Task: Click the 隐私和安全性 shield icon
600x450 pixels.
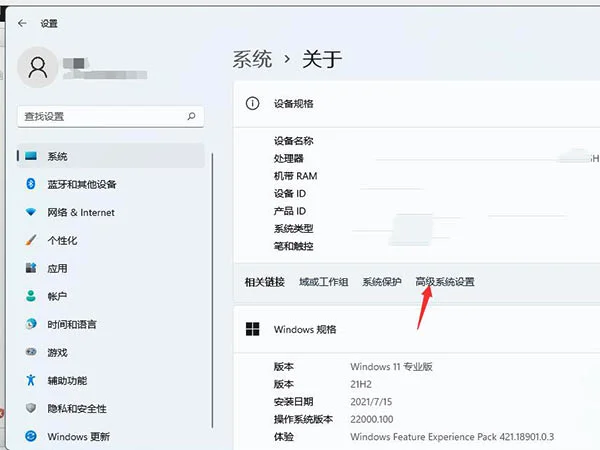Action: pos(31,408)
